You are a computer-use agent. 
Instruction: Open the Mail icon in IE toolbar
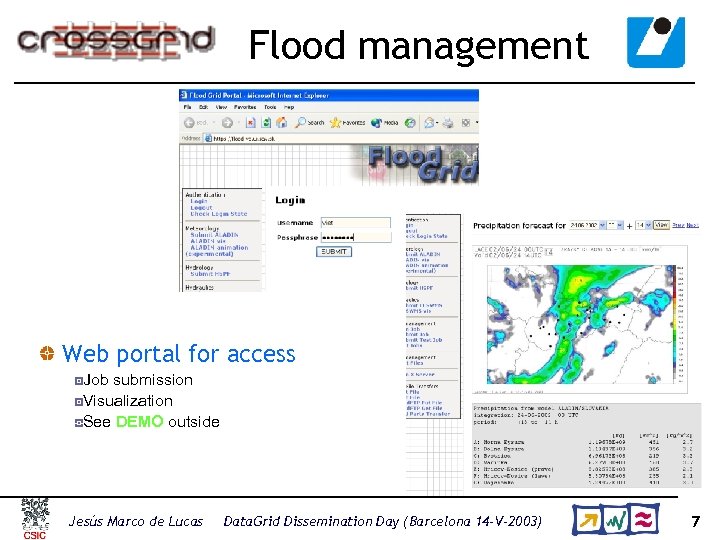coord(429,123)
